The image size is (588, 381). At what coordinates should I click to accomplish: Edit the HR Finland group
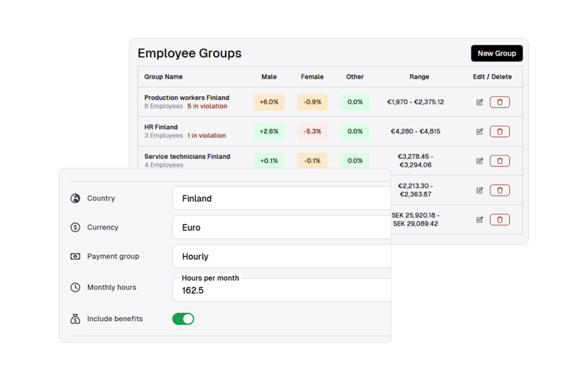[x=479, y=131]
